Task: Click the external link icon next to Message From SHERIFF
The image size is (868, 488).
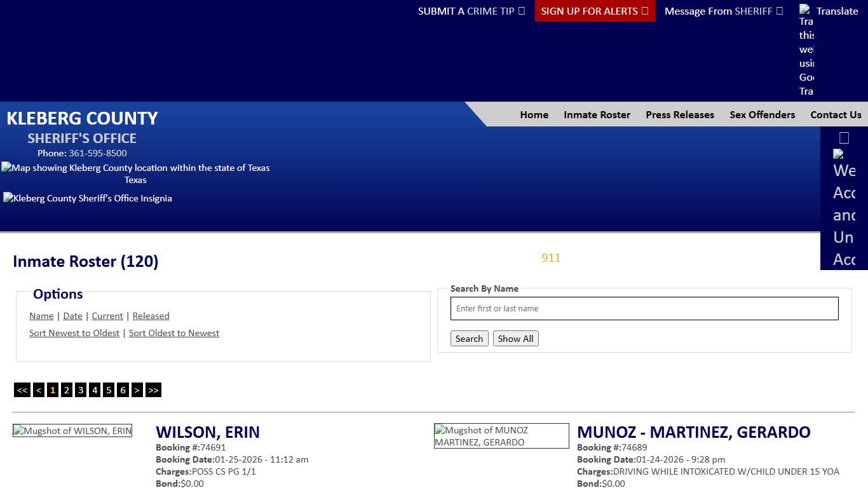Action: pyautogui.click(x=779, y=11)
